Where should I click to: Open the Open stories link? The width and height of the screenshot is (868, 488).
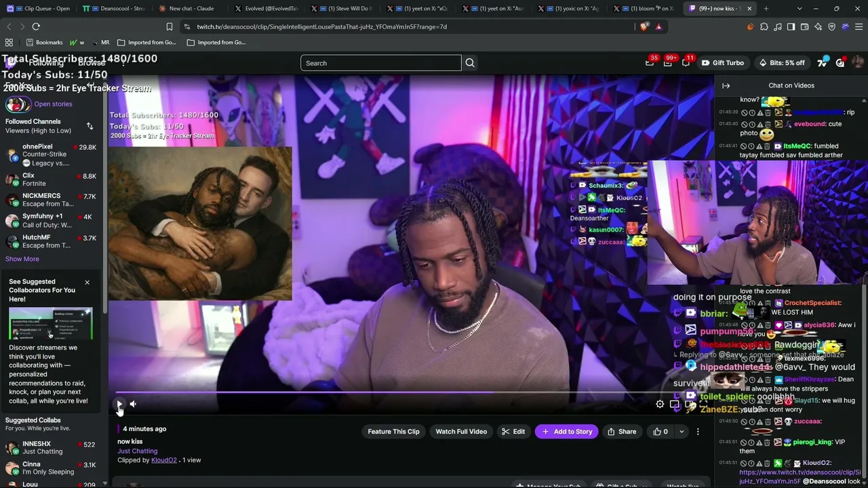tap(53, 104)
